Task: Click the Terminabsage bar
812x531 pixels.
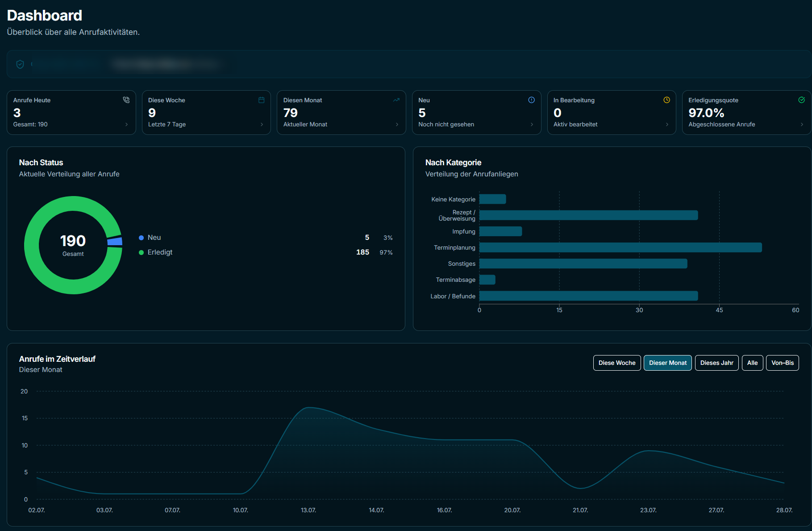Action: pyautogui.click(x=487, y=280)
